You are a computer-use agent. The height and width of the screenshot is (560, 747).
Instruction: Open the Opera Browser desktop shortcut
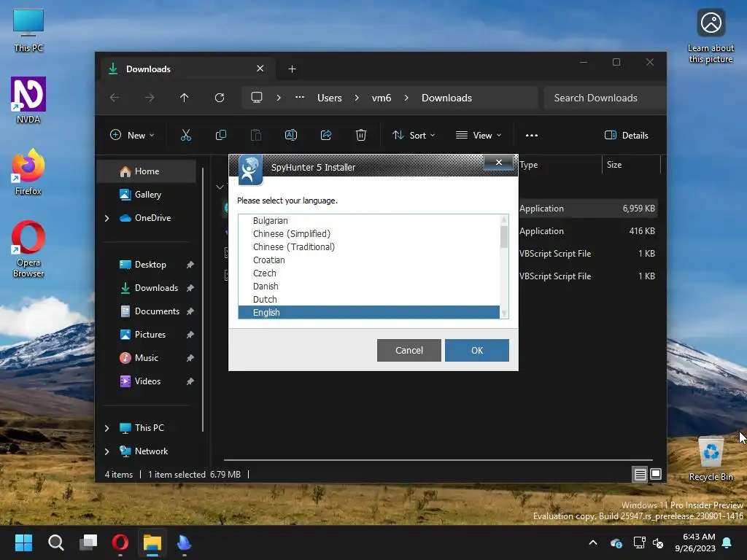[x=28, y=249]
